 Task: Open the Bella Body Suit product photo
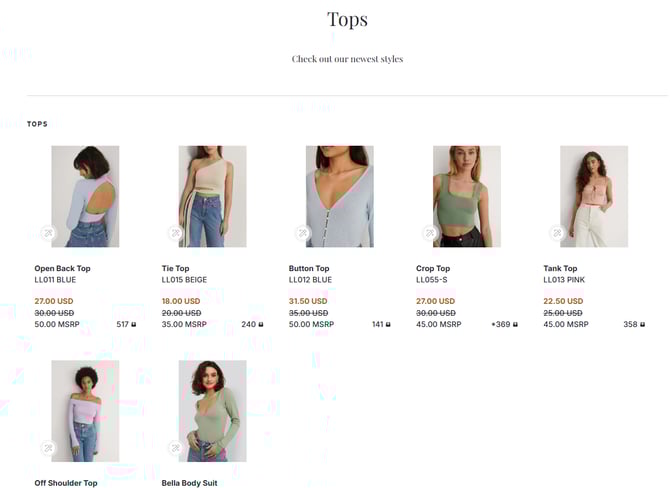[x=212, y=411]
